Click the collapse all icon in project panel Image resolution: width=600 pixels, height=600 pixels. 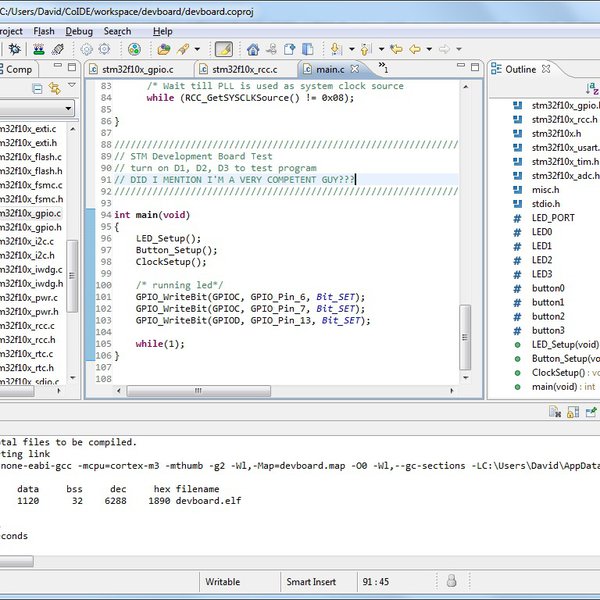tap(39, 88)
